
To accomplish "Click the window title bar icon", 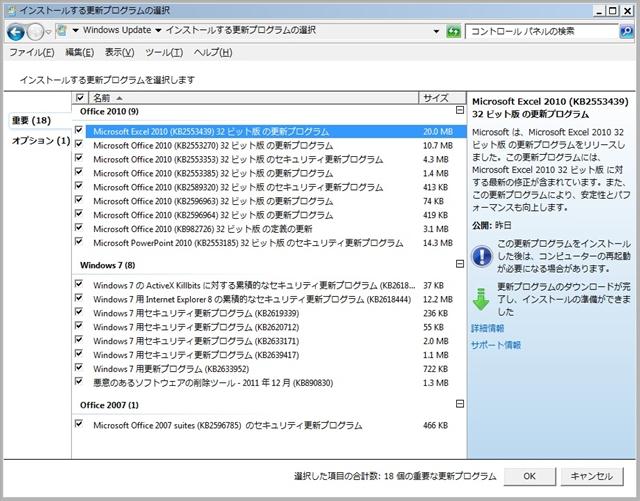I will tap(12, 10).
